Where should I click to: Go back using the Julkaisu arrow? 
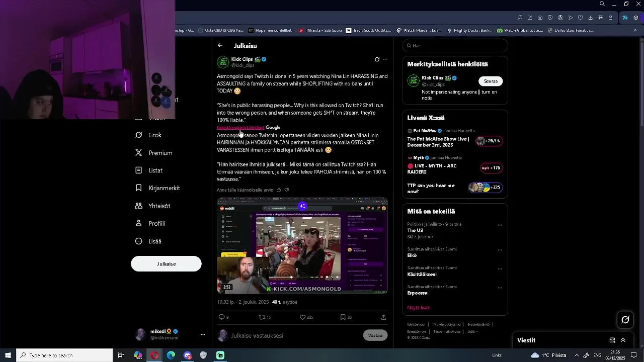click(x=220, y=45)
